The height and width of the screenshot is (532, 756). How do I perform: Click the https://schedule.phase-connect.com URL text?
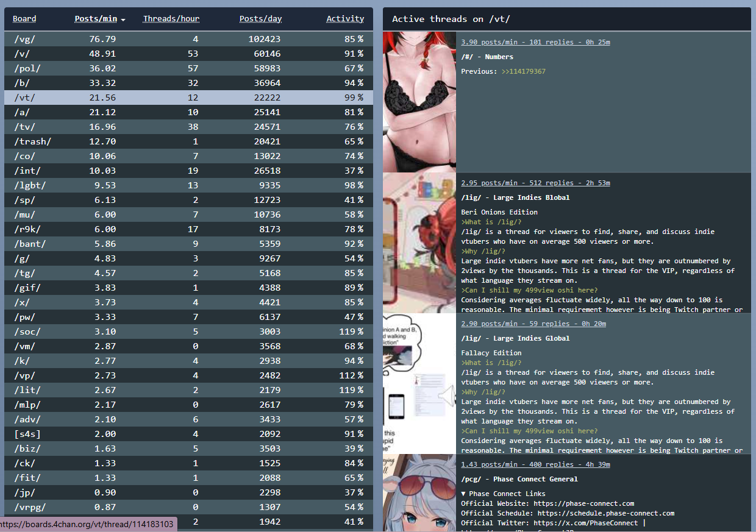click(x=606, y=513)
